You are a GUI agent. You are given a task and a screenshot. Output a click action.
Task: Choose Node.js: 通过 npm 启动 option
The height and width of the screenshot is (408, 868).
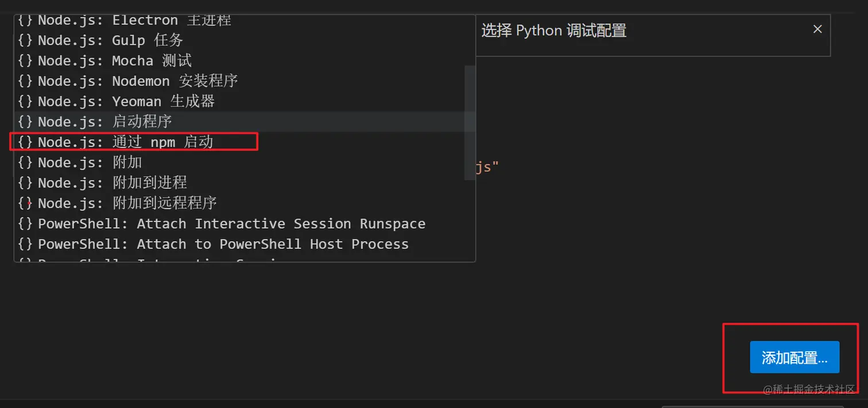[x=125, y=142]
